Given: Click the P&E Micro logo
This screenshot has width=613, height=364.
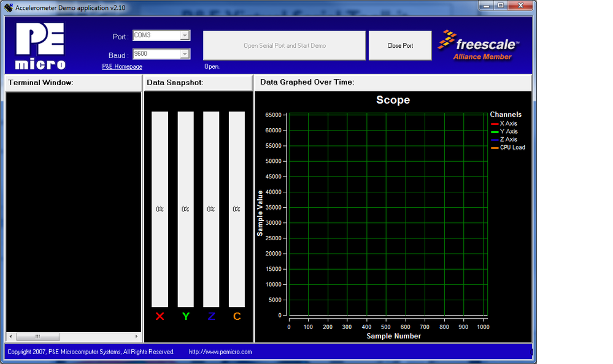Looking at the screenshot, I should 40,46.
